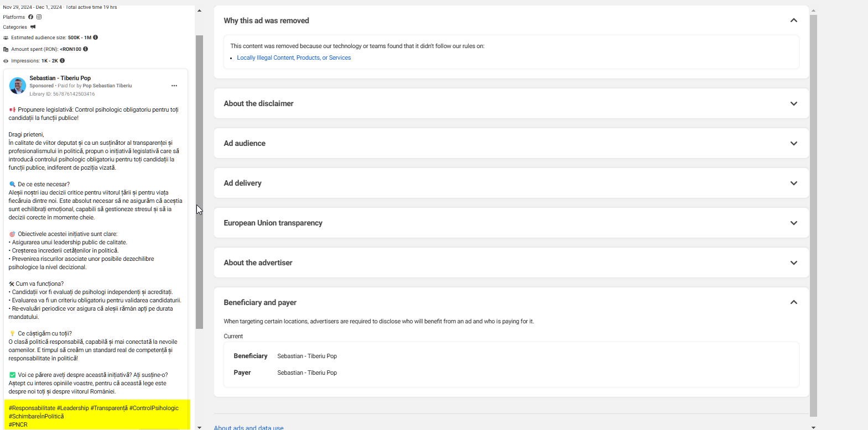Screen dimensions: 868x430
Task: Open the "About ads and data use" link
Action: (x=248, y=427)
